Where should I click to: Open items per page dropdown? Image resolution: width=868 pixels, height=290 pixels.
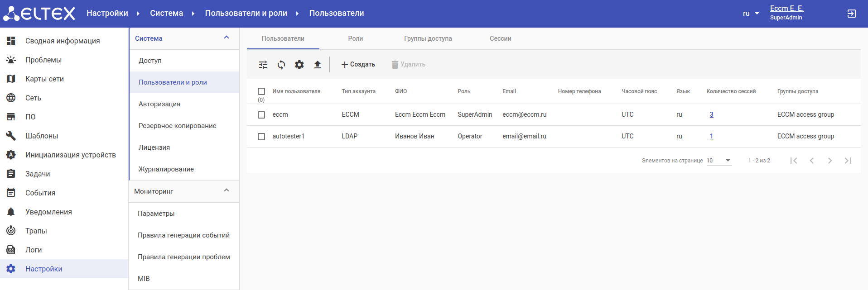point(719,161)
